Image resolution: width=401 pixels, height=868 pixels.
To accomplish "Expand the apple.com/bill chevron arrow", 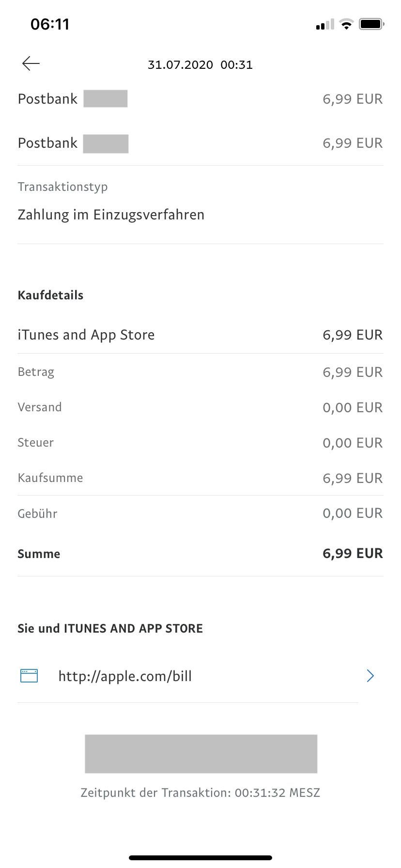I will [x=370, y=676].
